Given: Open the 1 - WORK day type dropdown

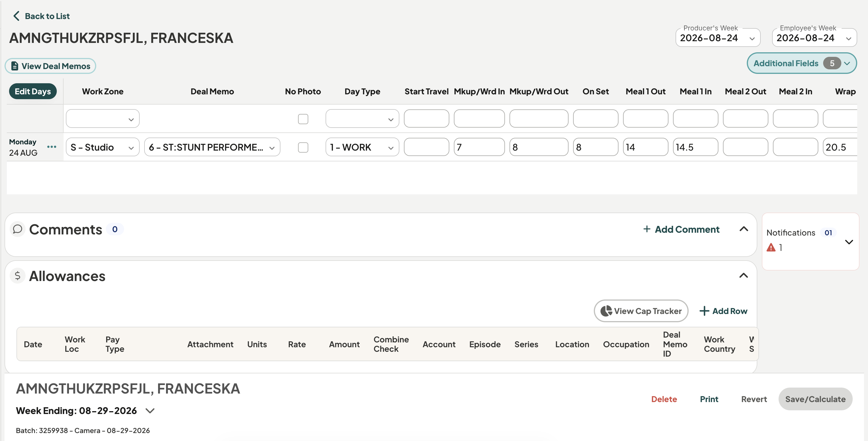Looking at the screenshot, I should tap(362, 147).
